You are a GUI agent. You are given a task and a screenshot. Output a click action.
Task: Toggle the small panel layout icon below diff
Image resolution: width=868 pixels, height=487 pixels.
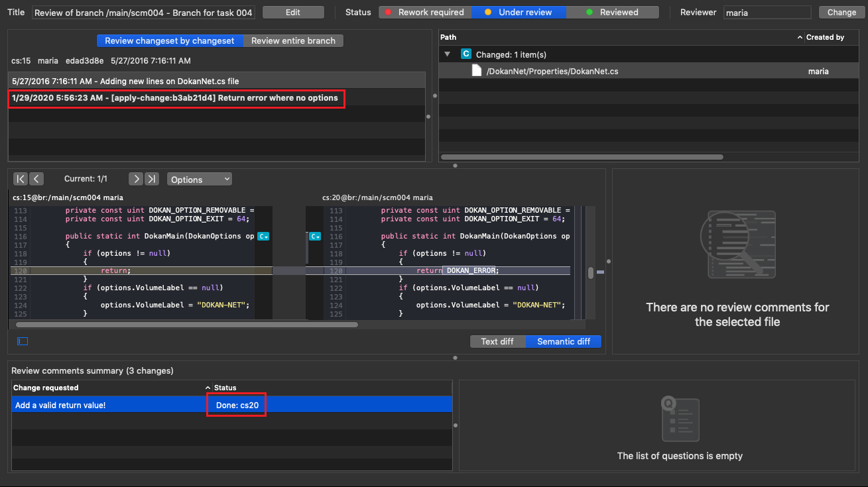[x=23, y=341]
